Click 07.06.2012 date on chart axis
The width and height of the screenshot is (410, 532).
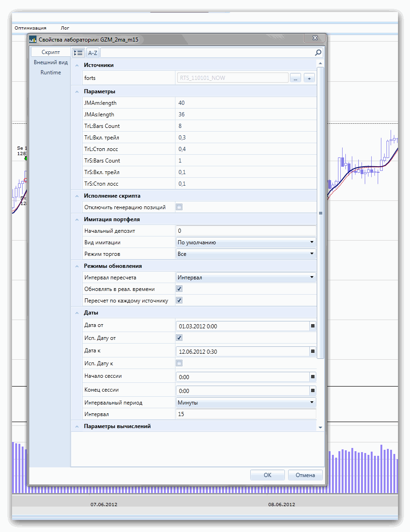[x=104, y=504]
